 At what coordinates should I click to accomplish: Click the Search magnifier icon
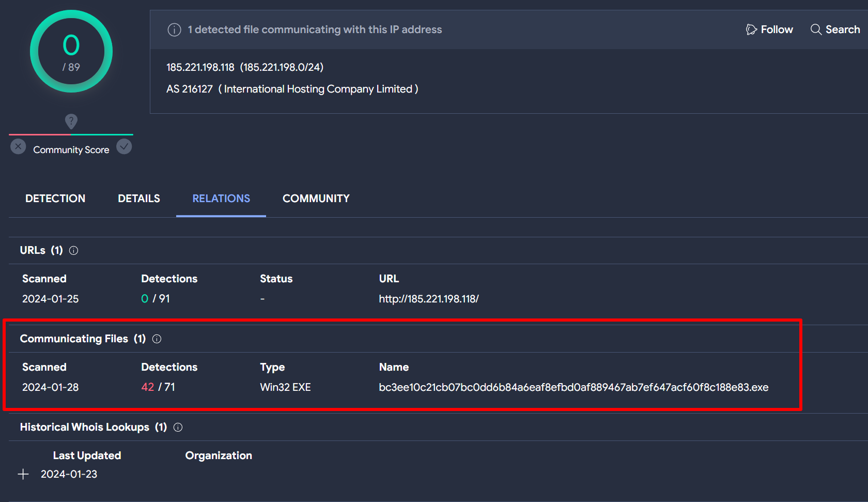coord(816,29)
